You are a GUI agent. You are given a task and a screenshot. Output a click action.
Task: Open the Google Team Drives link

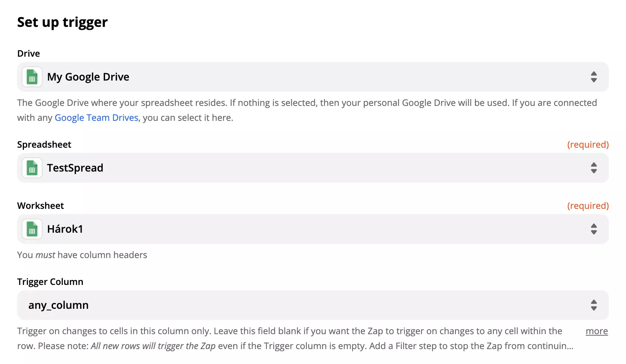coord(96,117)
